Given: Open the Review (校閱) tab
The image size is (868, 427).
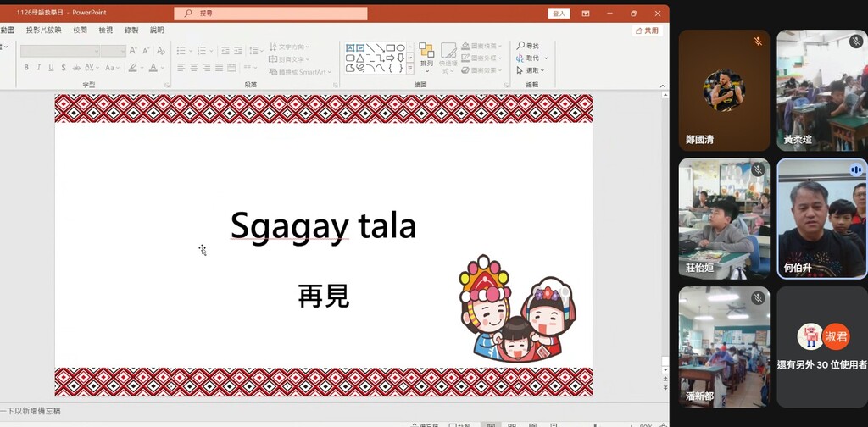Looking at the screenshot, I should click(x=81, y=30).
